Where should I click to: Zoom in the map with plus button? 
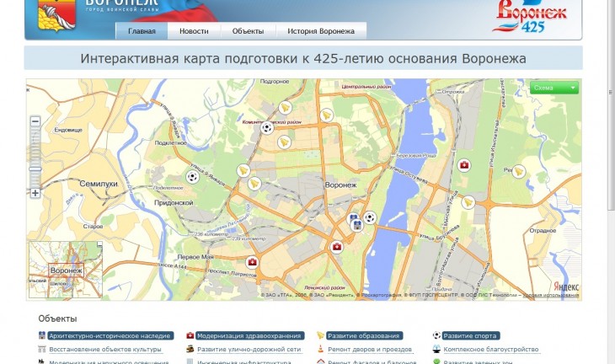point(35,193)
